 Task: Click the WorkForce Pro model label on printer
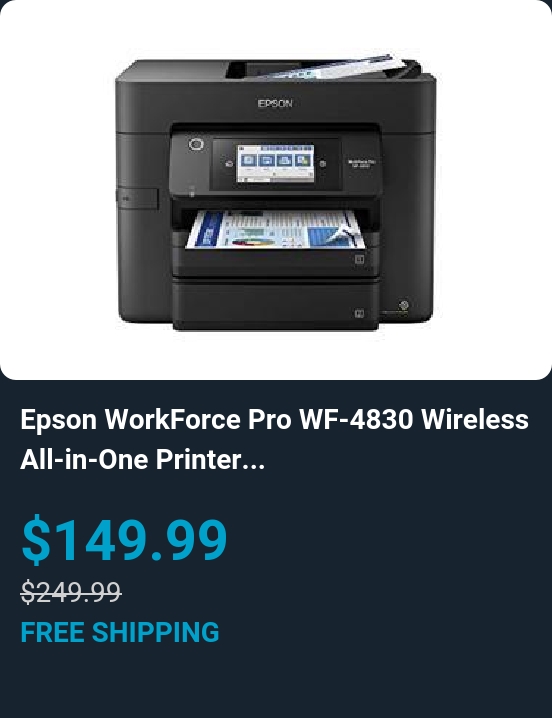pos(361,163)
